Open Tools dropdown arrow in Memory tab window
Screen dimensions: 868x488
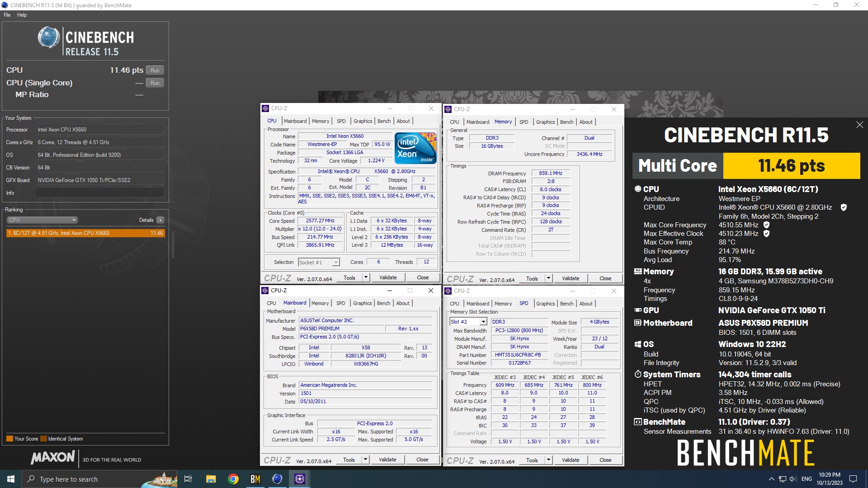[548, 278]
